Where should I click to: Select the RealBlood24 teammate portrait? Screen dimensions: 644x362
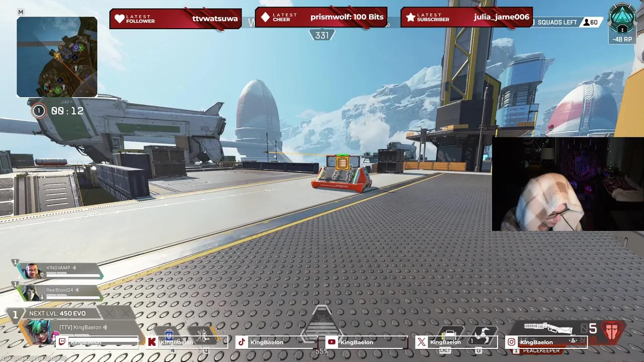pyautogui.click(x=30, y=293)
